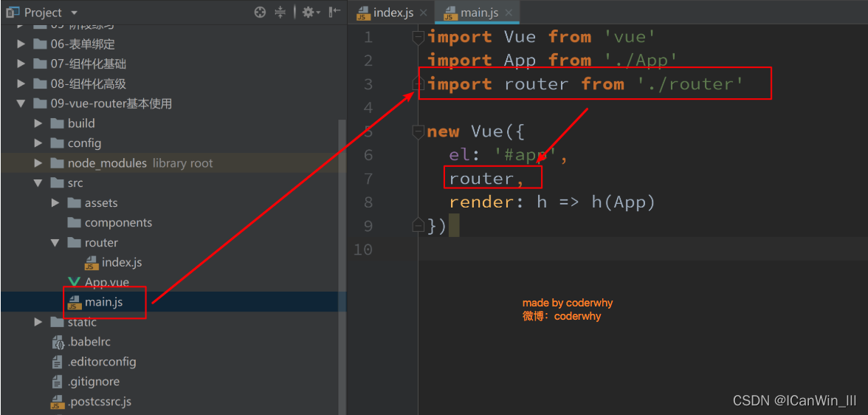Open the .gitignore file
This screenshot has width=868, height=415.
[x=94, y=382]
